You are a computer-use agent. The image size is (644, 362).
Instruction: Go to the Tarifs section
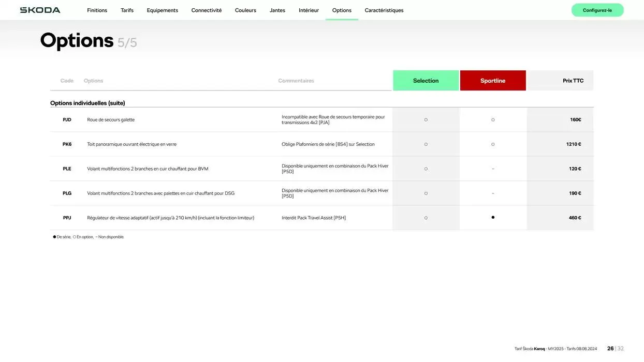pos(127,10)
